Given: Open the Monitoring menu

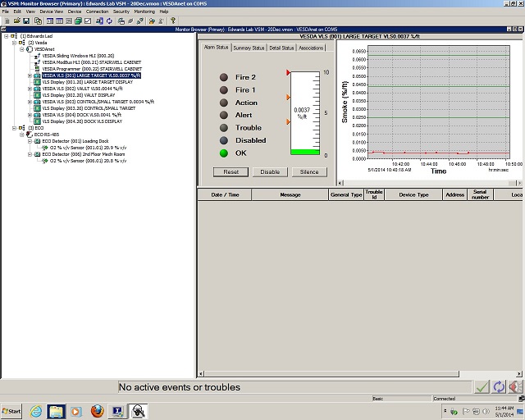Looking at the screenshot, I should click(144, 11).
